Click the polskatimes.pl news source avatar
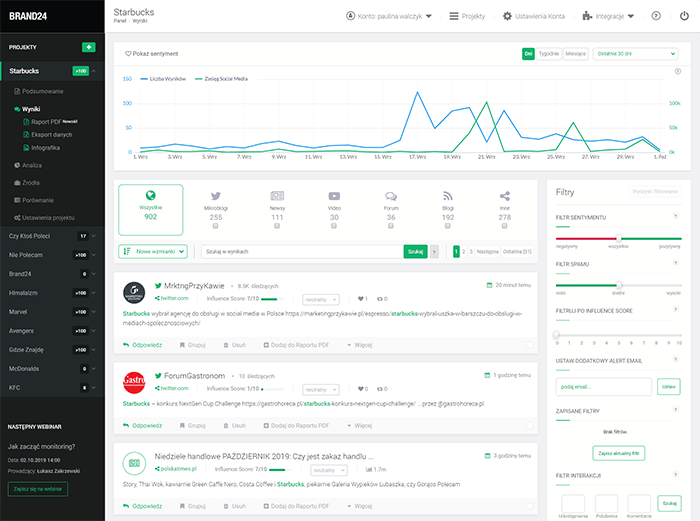This screenshot has width=700, height=521. (x=134, y=463)
